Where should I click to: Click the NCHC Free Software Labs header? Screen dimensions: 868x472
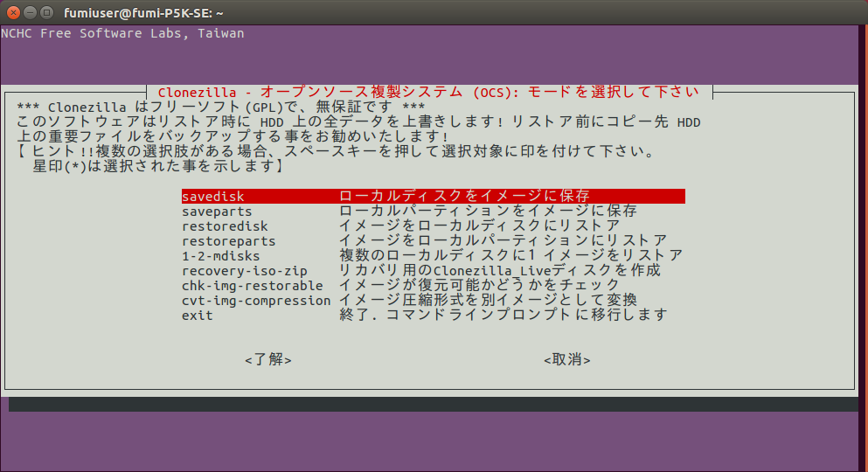coord(122,33)
